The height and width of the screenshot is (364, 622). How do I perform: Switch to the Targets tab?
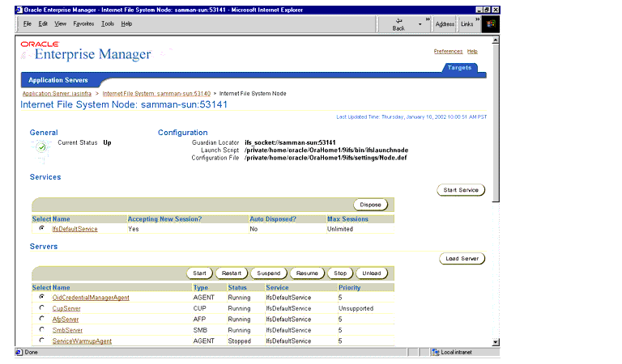tap(459, 68)
